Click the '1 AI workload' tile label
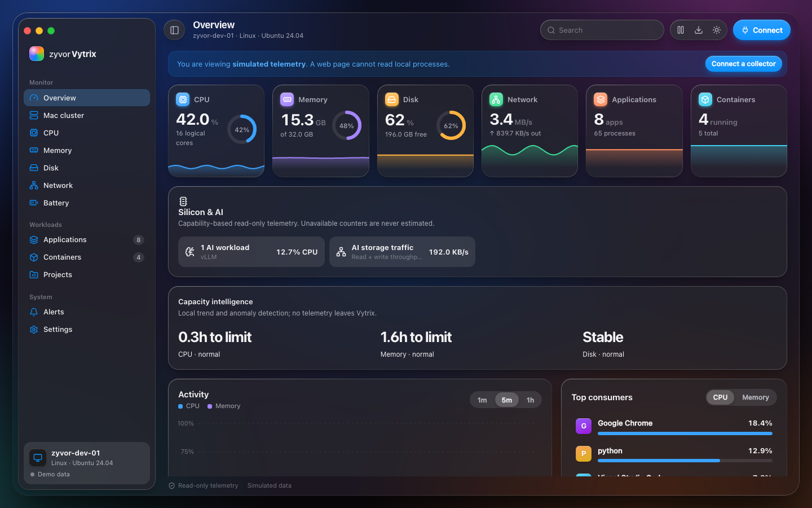 pyautogui.click(x=225, y=247)
